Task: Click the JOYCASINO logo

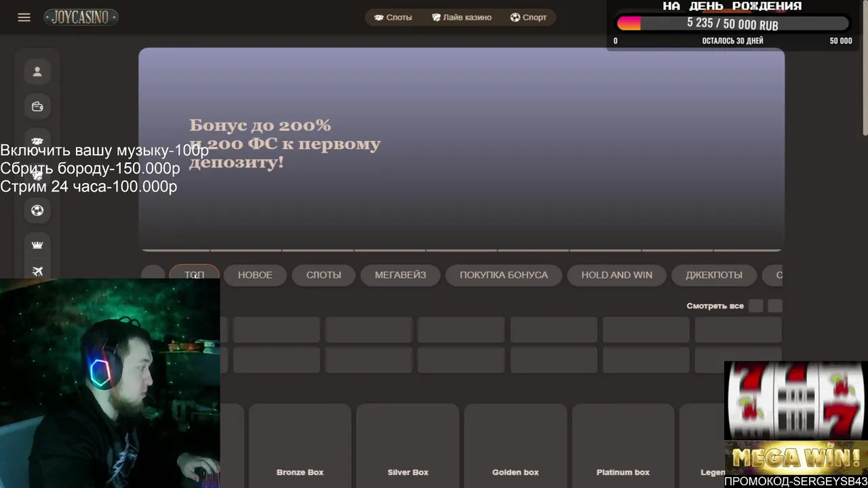Action: [81, 18]
